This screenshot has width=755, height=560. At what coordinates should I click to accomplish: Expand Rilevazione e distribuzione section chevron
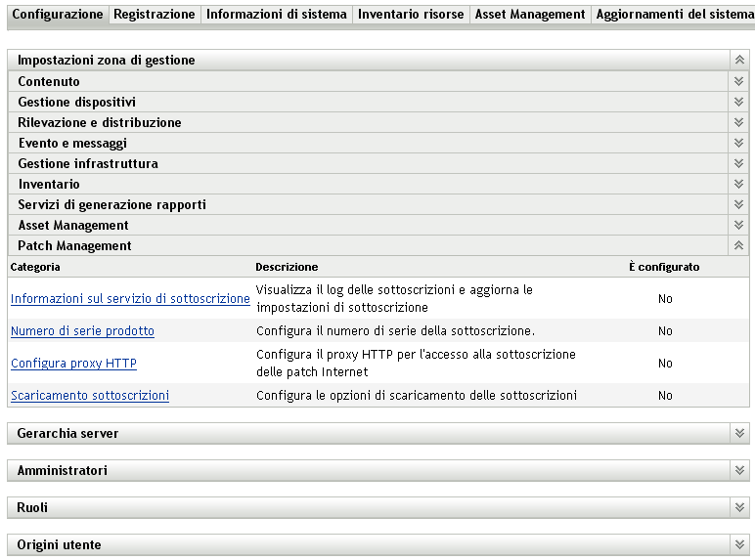pyautogui.click(x=739, y=123)
